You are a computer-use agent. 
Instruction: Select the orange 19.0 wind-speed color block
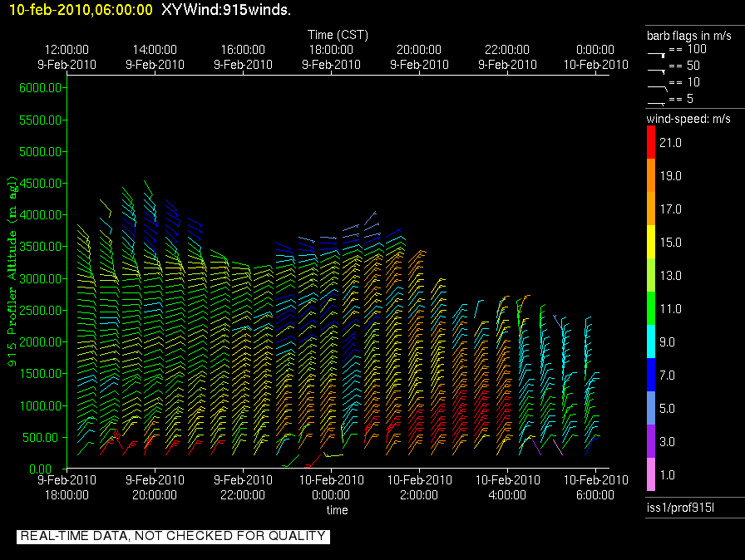651,176
